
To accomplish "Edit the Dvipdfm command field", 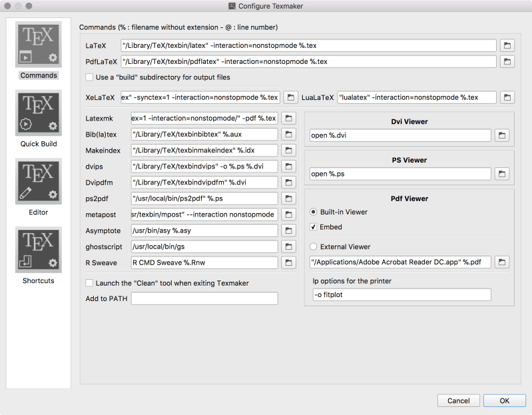I will pyautogui.click(x=204, y=183).
